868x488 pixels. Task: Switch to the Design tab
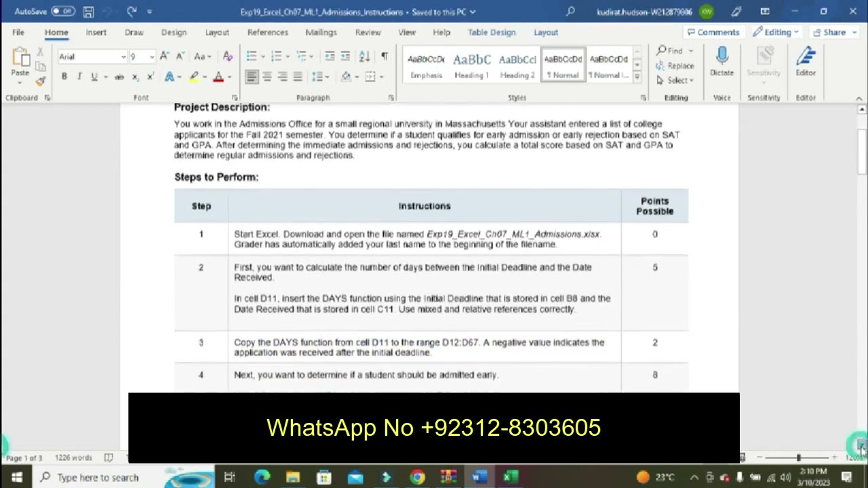pos(174,32)
